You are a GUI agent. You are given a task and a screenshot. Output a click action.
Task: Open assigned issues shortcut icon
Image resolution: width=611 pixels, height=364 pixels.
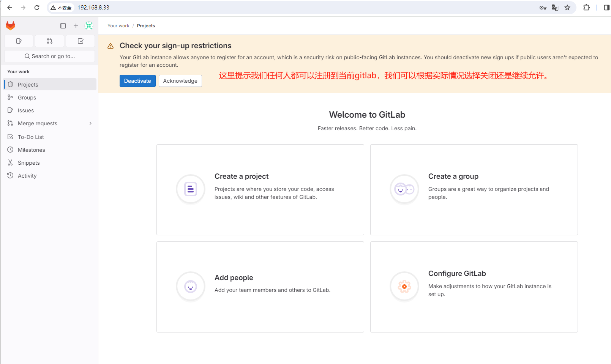(x=19, y=41)
